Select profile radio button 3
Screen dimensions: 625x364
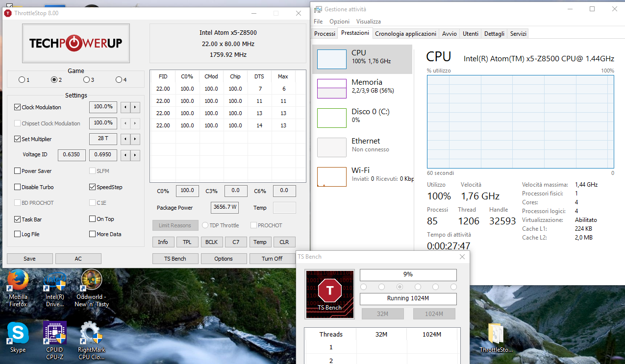click(87, 80)
